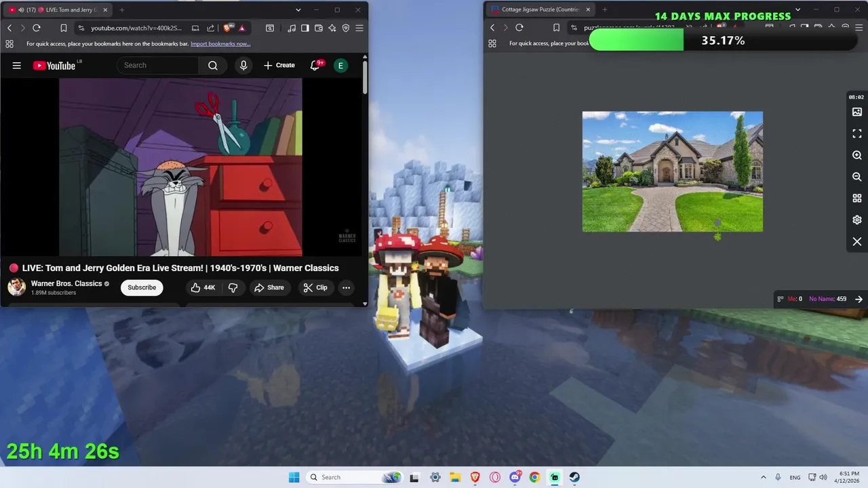The image size is (868, 488).
Task: Close the Tom and Jerry tab
Action: (105, 10)
